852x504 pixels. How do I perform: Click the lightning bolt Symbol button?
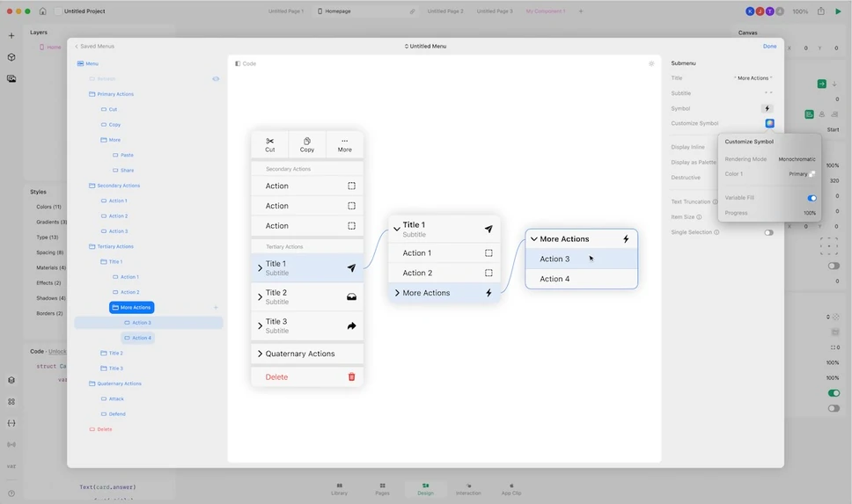768,108
